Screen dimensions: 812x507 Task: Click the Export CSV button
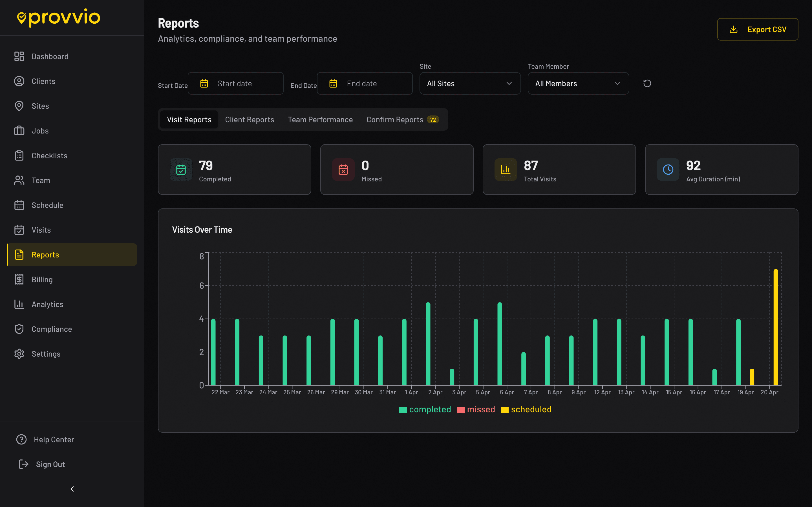pyautogui.click(x=757, y=29)
